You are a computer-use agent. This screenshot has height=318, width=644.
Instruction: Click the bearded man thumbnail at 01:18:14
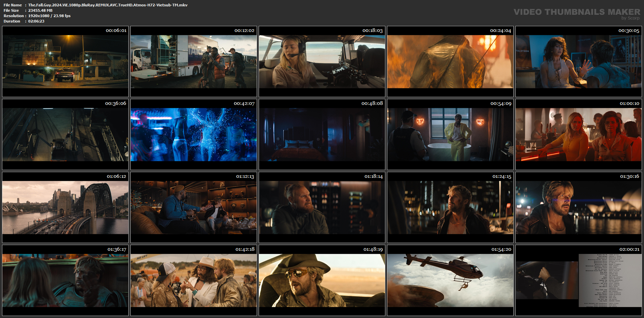pos(322,207)
